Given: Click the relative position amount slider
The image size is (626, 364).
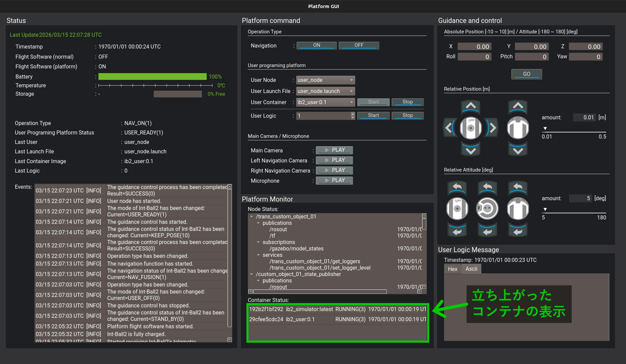Looking at the screenshot, I should point(574,132).
